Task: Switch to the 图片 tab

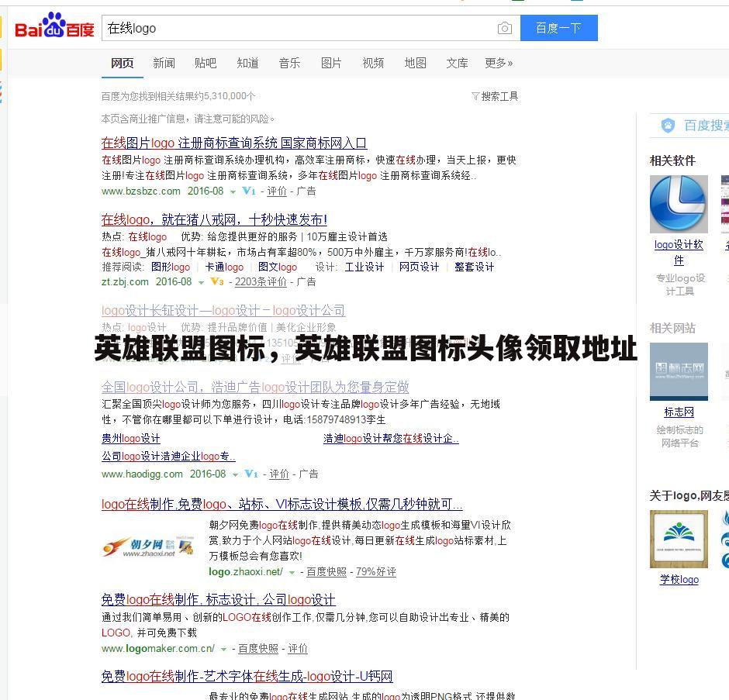Action: point(331,63)
